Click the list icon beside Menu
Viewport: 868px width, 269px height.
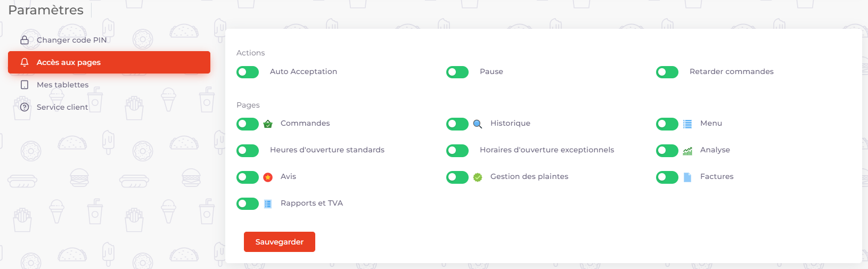pyautogui.click(x=687, y=124)
